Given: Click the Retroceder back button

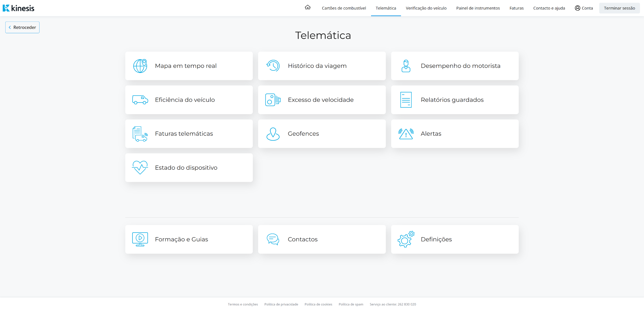Looking at the screenshot, I should [x=22, y=27].
